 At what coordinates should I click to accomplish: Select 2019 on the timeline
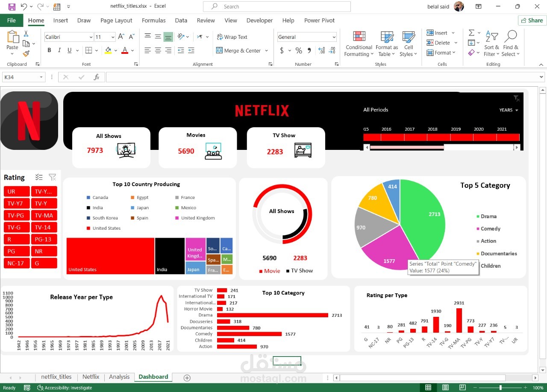(x=462, y=137)
